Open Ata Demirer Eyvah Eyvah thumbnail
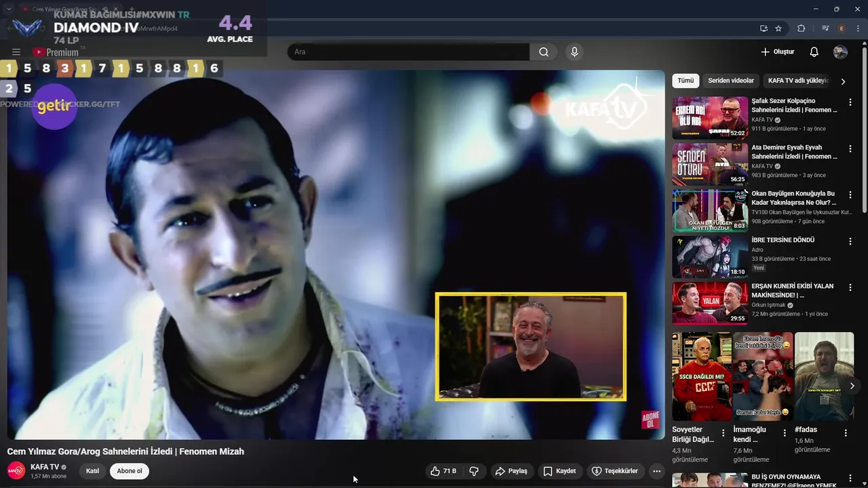The width and height of the screenshot is (868, 488). 710,164
